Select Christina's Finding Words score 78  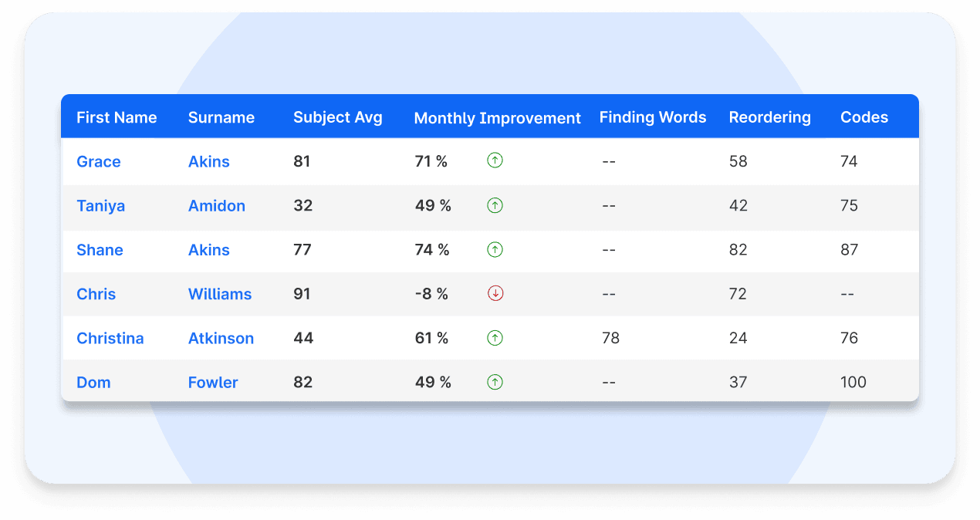pos(610,337)
